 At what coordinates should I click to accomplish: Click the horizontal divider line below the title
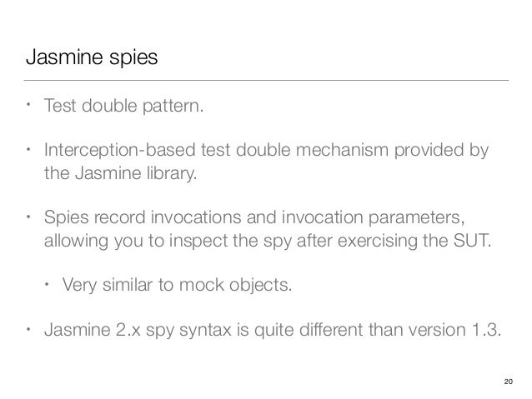266,80
